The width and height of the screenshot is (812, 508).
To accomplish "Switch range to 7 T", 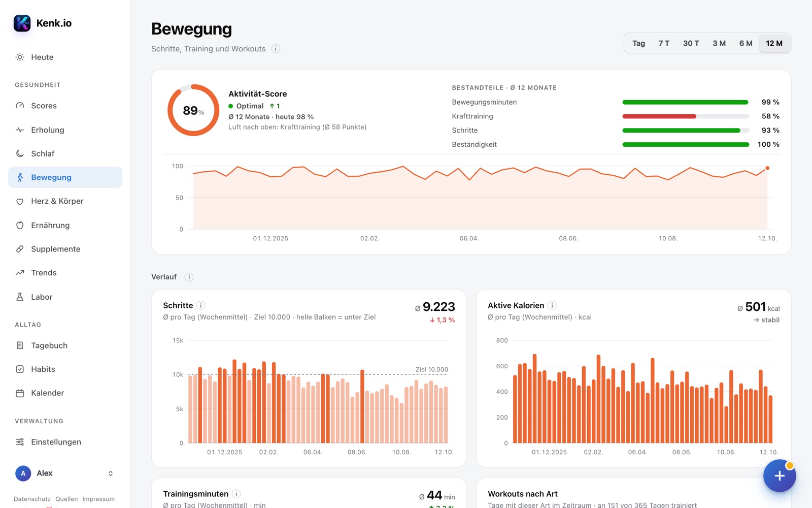I will [664, 44].
